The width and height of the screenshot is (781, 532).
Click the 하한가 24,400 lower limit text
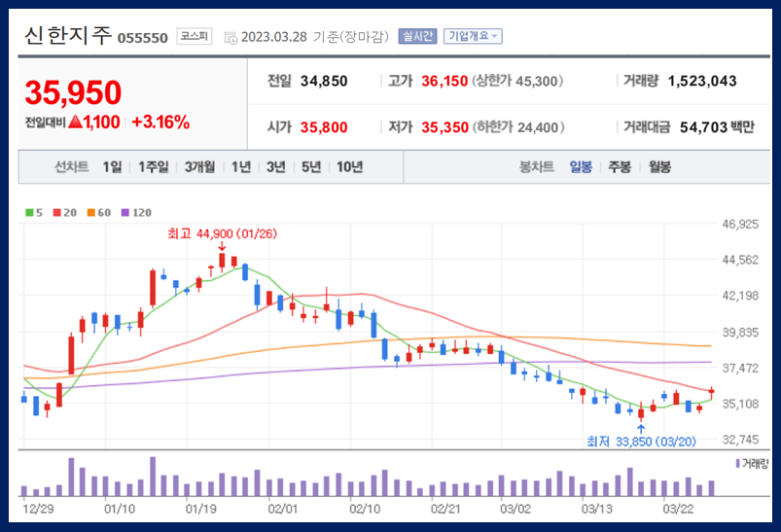(x=518, y=127)
